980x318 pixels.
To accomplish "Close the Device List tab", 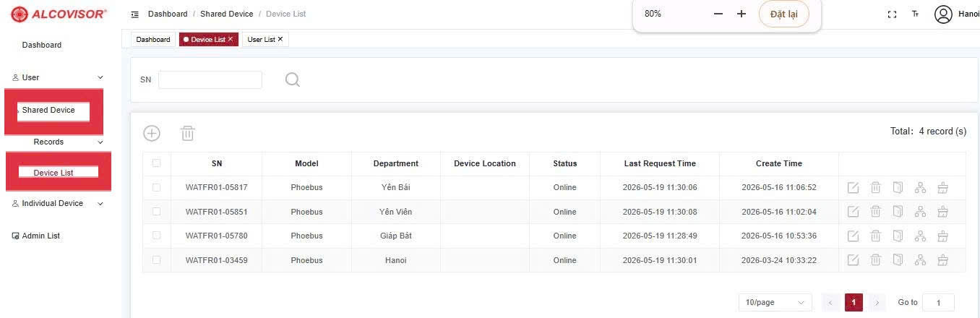I will pyautogui.click(x=231, y=40).
